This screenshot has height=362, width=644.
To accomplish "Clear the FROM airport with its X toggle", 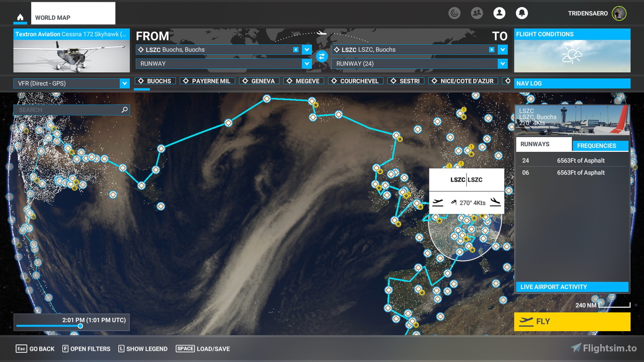I will click(295, 49).
